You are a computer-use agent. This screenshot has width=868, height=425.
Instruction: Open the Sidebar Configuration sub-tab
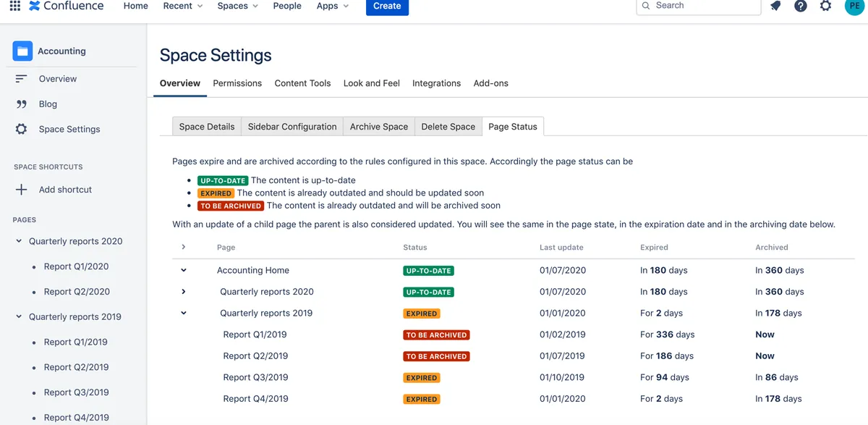click(292, 126)
